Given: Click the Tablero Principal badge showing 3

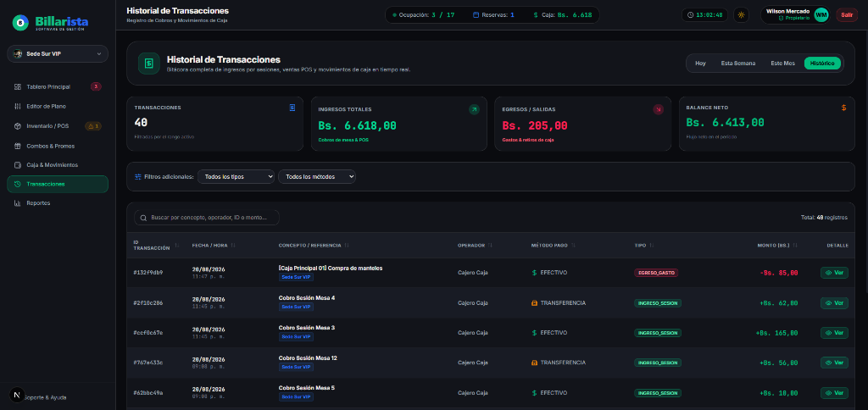Looking at the screenshot, I should (96, 87).
